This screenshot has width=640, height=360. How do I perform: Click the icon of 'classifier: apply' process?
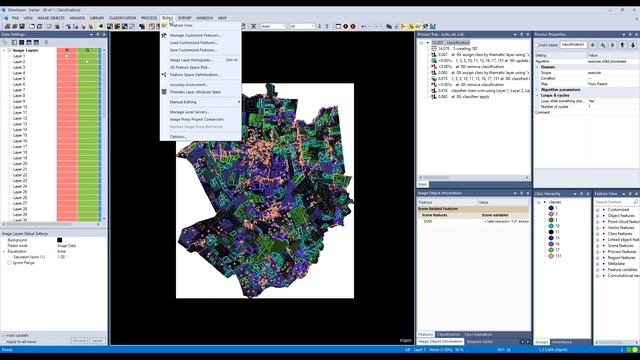[x=434, y=97]
